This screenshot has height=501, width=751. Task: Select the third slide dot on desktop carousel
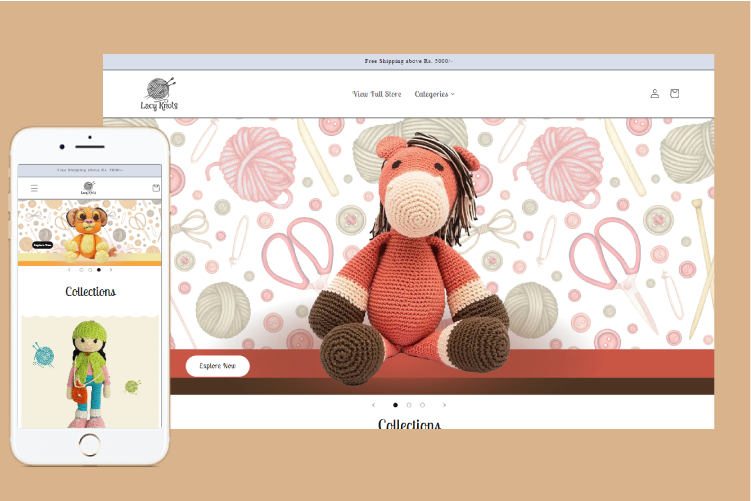point(422,405)
